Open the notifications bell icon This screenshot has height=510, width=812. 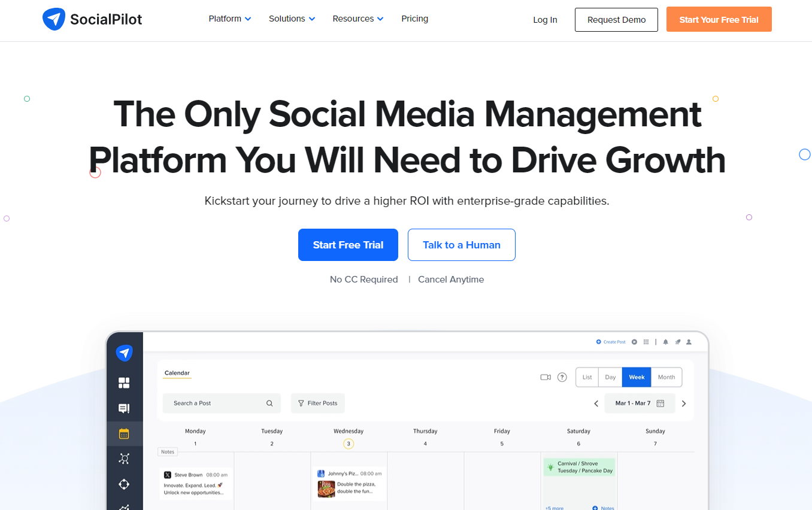[666, 342]
